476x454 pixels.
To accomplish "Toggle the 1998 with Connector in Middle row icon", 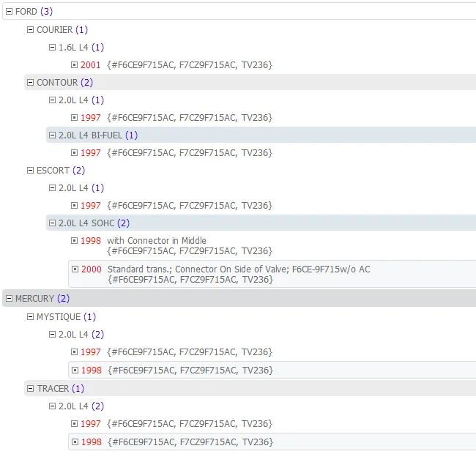I will [x=74, y=241].
